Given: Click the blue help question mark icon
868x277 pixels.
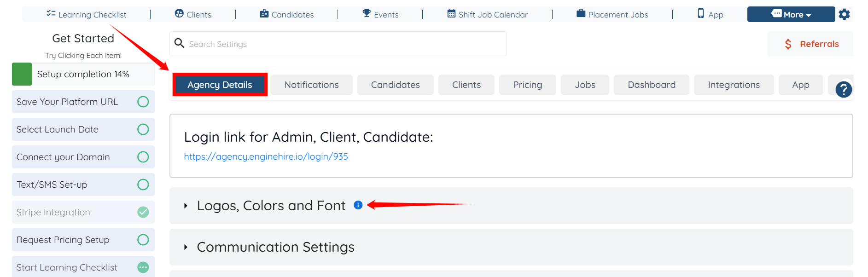Looking at the screenshot, I should pyautogui.click(x=844, y=89).
